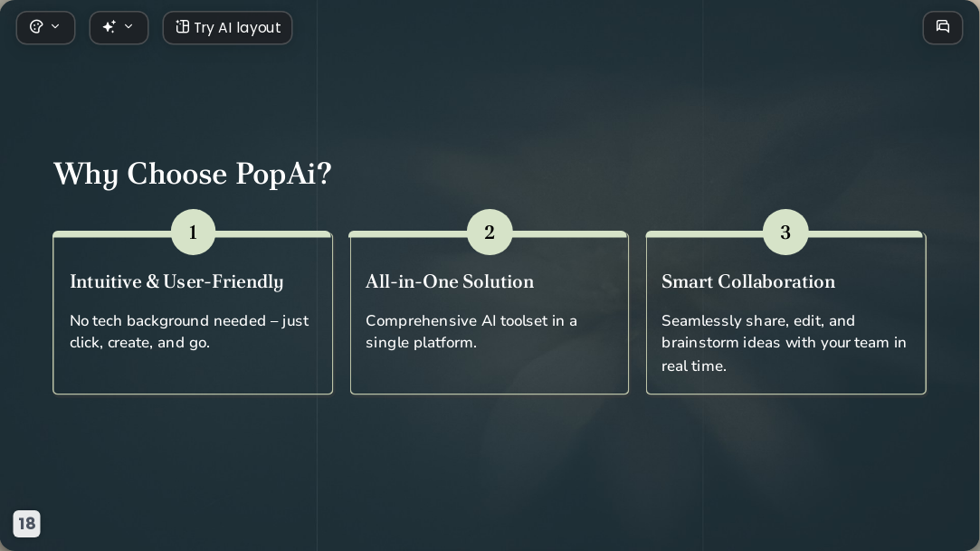Select the 'Why Choose PopAi?' heading
This screenshot has width=980, height=551.
(x=193, y=175)
